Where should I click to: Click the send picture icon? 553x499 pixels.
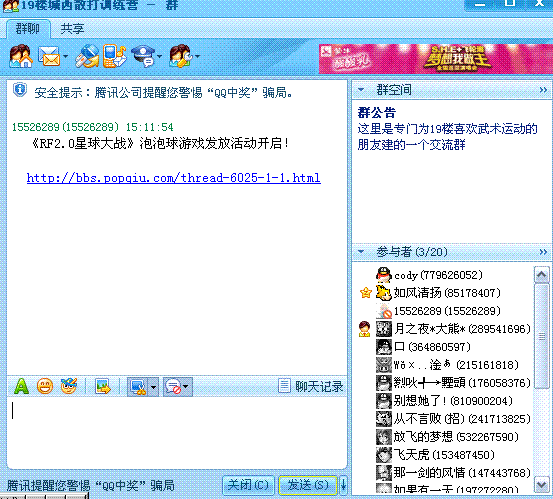pos(103,387)
